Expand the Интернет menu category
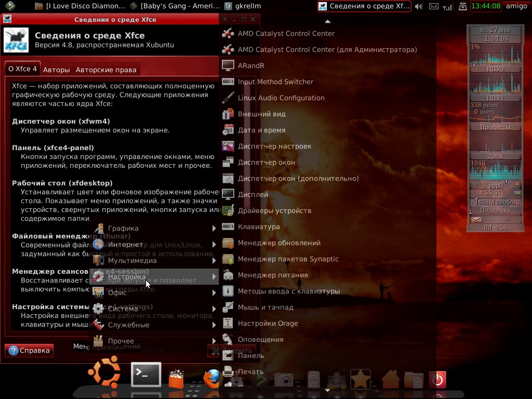This screenshot has height=399, width=532. coord(154,244)
